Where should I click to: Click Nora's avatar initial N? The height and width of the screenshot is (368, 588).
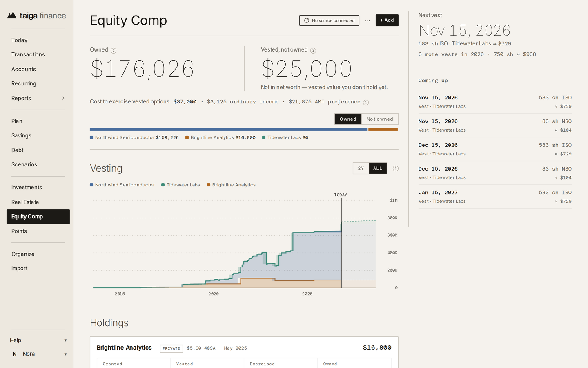coord(15,354)
